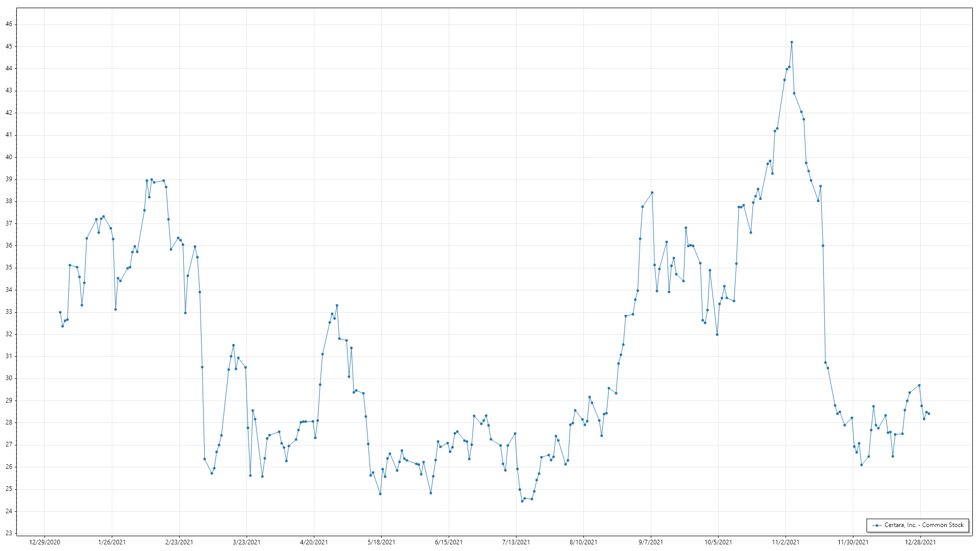Viewport: 980px width, 551px height.
Task: Click the 40 y-axis value label
Action: [x=9, y=157]
